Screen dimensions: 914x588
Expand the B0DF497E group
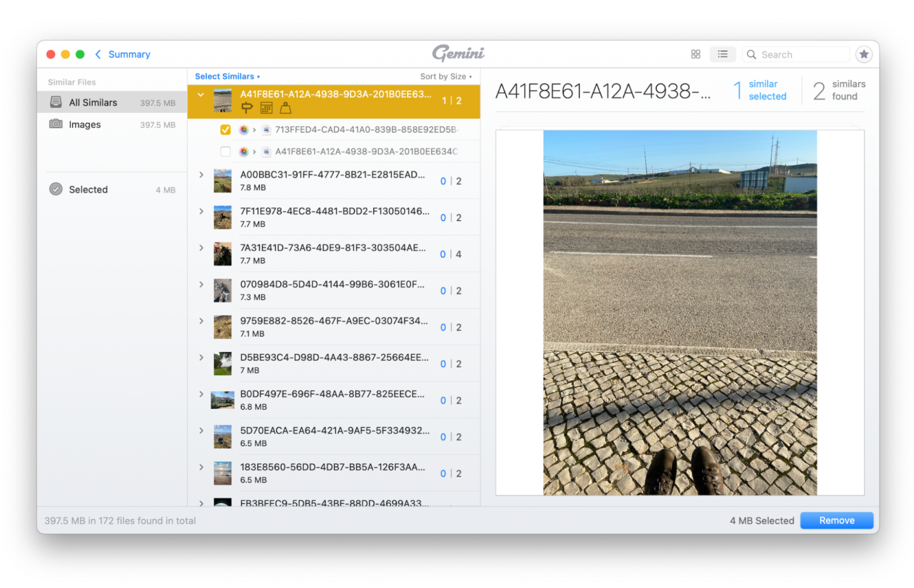(x=201, y=394)
